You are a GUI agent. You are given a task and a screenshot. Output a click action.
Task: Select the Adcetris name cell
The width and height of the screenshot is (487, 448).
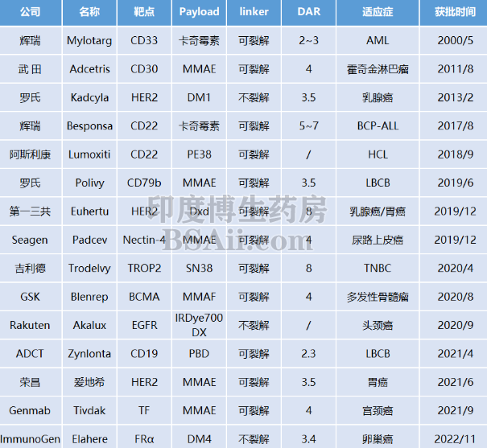click(x=89, y=69)
